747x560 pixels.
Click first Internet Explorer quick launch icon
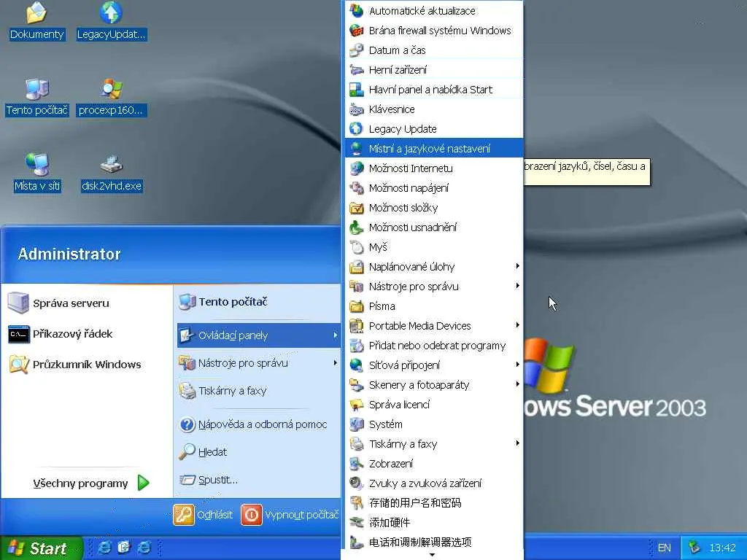(104, 548)
